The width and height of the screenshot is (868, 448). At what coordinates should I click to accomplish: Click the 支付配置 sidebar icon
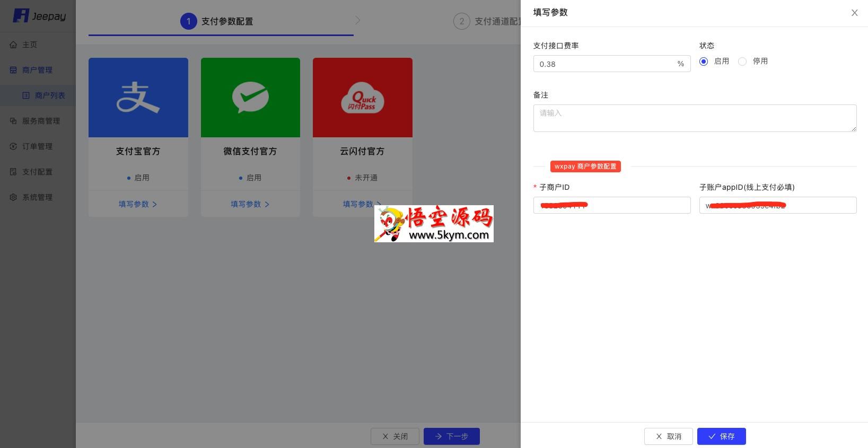click(13, 172)
